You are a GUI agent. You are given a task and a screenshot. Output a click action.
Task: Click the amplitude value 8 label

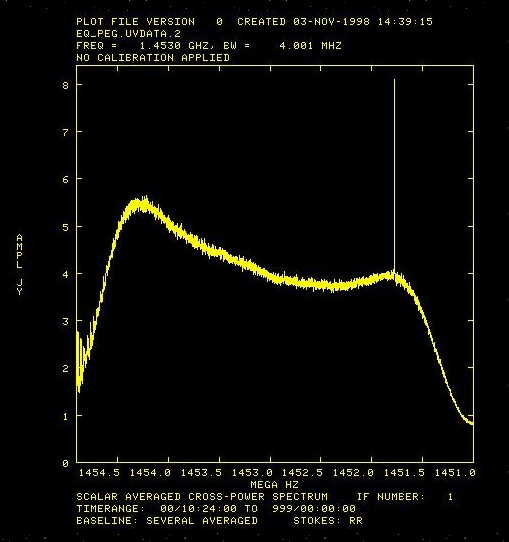[x=66, y=85]
